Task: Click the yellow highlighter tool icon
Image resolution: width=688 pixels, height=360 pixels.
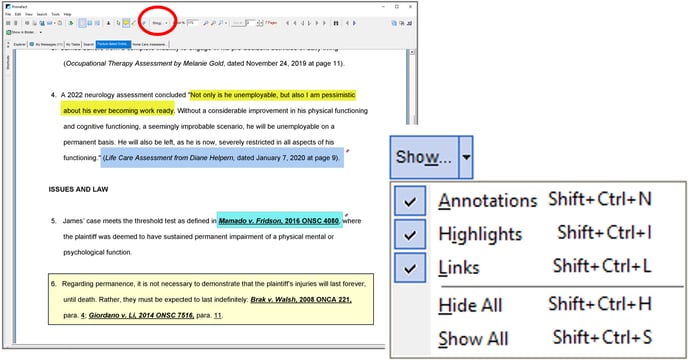Action: (126, 22)
